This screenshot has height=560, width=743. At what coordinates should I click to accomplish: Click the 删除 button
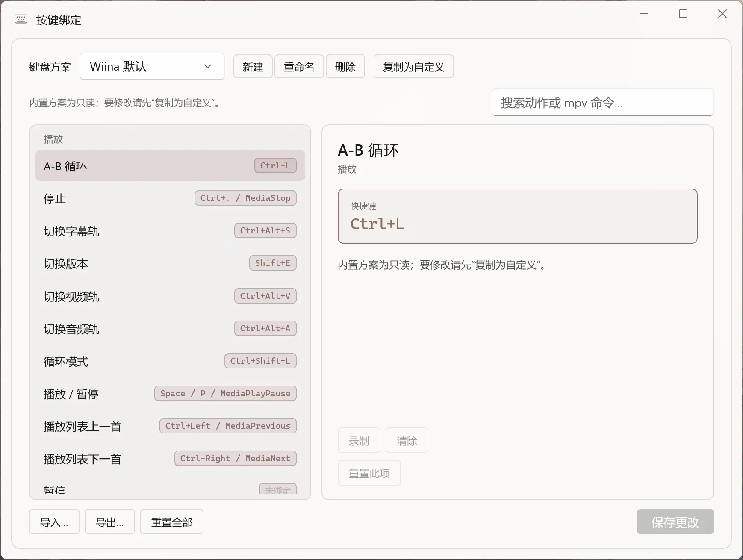click(x=345, y=67)
